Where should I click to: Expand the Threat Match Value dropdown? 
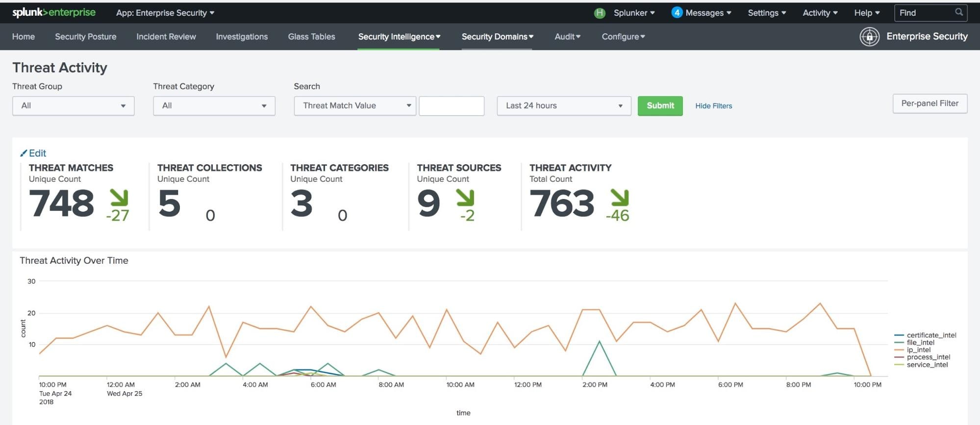tap(355, 106)
